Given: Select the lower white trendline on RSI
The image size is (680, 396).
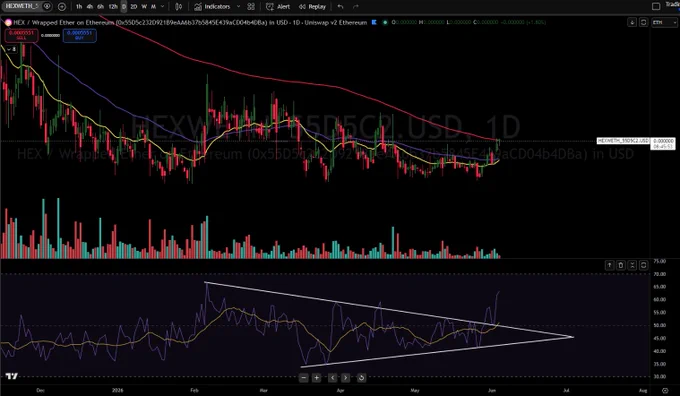Looking at the screenshot, I should tap(438, 352).
